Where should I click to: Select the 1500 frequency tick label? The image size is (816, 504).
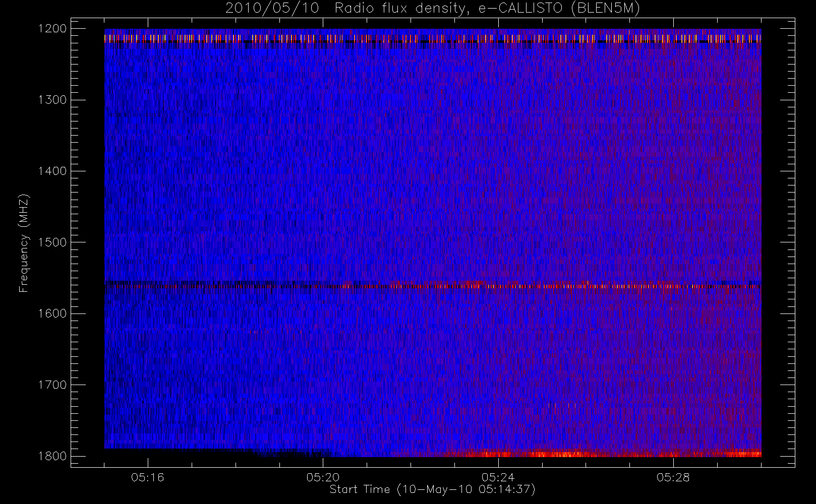pyautogui.click(x=52, y=242)
